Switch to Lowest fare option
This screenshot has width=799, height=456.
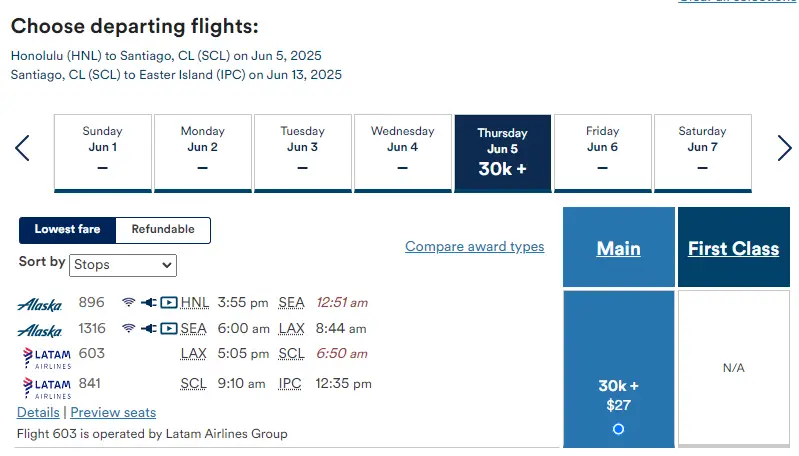point(67,230)
